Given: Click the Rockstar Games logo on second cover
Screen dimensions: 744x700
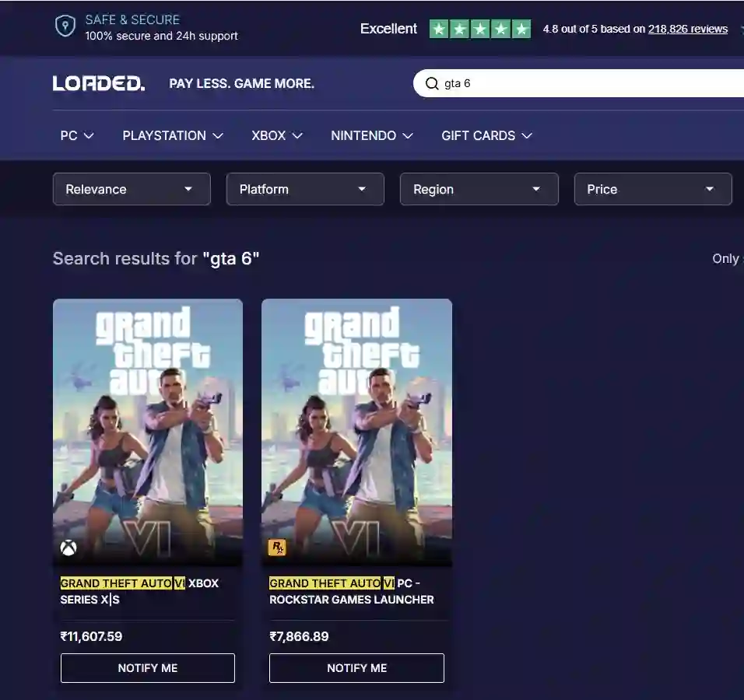Looking at the screenshot, I should tap(277, 548).
